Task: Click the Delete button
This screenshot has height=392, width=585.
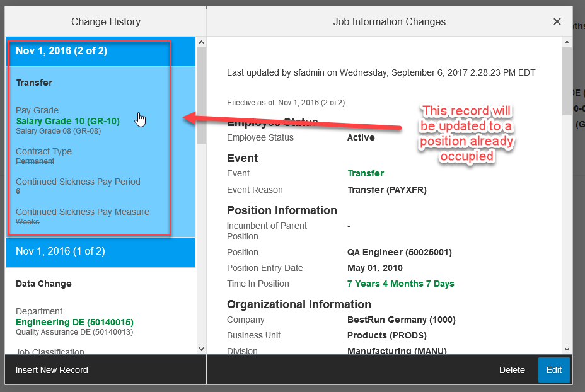Action: (x=512, y=370)
